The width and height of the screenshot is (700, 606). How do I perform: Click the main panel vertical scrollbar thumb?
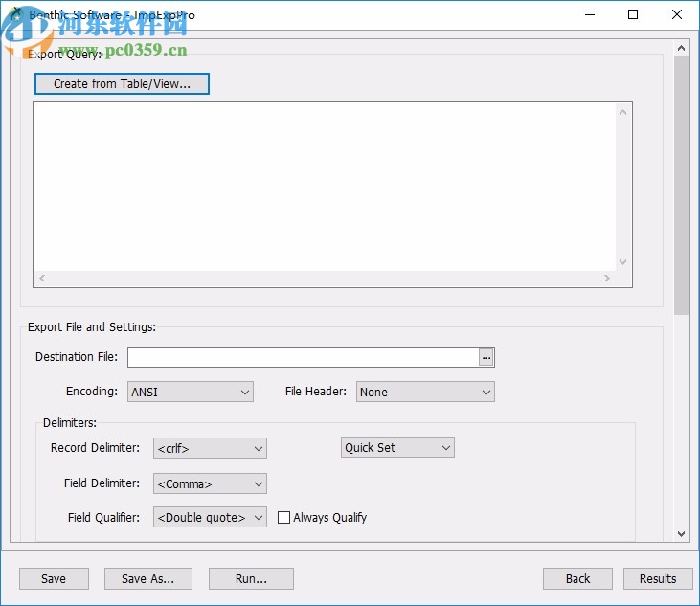tap(681, 185)
